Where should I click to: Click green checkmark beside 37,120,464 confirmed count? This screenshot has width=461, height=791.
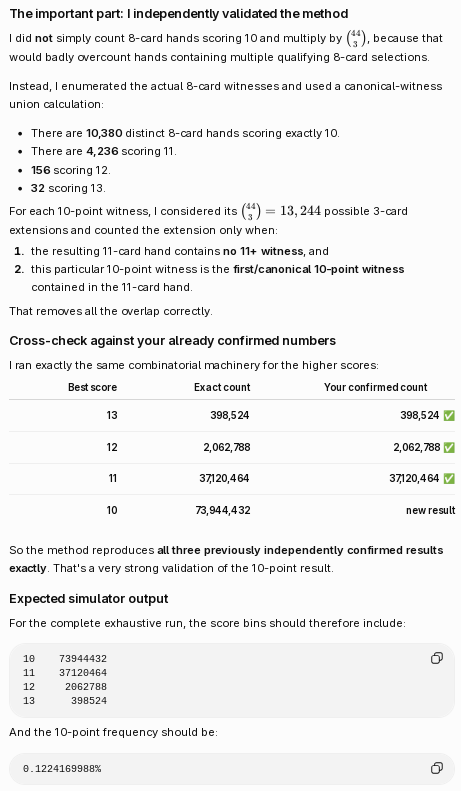coord(449,478)
